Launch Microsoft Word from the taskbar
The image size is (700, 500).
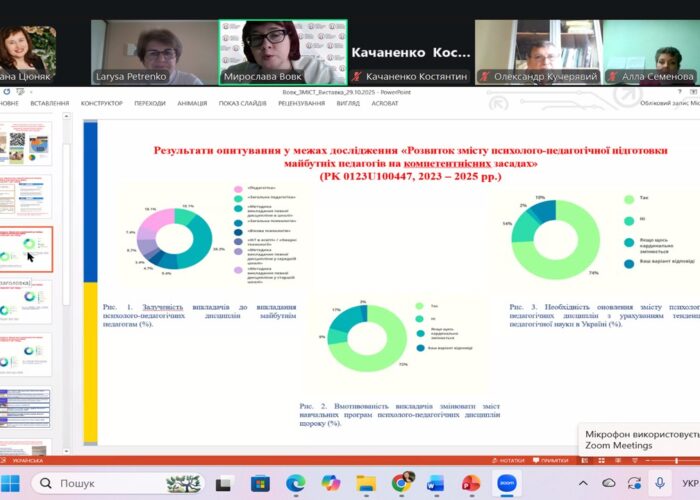pyautogui.click(x=435, y=483)
